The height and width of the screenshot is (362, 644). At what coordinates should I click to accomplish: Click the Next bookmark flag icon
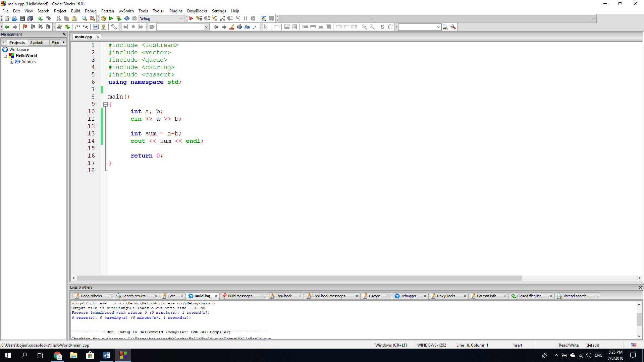click(x=41, y=27)
